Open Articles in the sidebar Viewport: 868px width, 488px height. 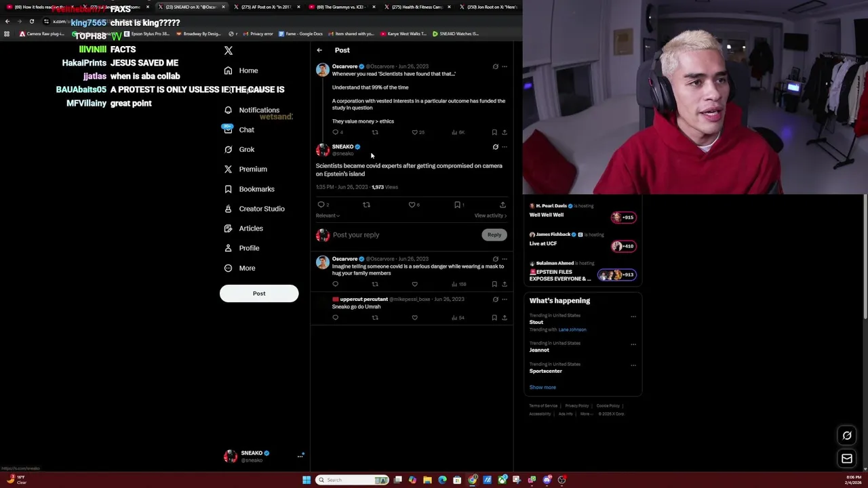(x=243, y=228)
